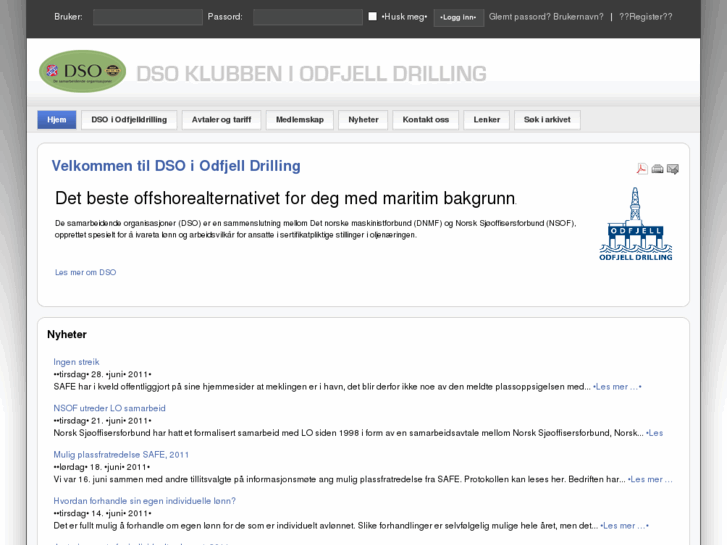
Task: Click the Bruker input field
Action: pos(148,17)
